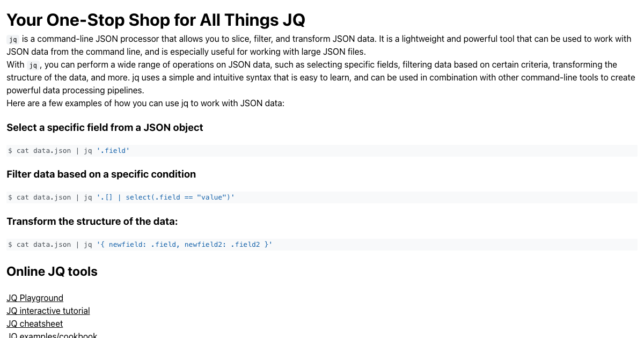Click the inline jq code after "With"
Image resolution: width=644 pixels, height=338 pixels.
point(33,65)
